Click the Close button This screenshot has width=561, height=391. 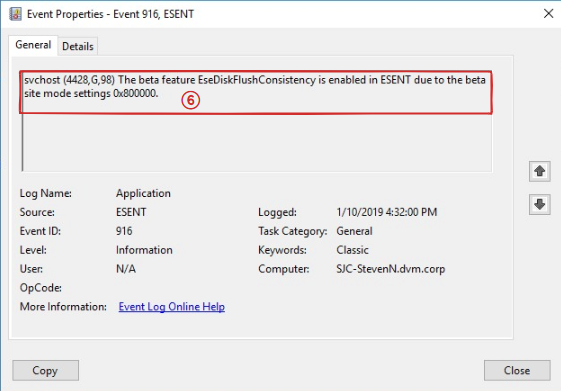click(x=517, y=370)
